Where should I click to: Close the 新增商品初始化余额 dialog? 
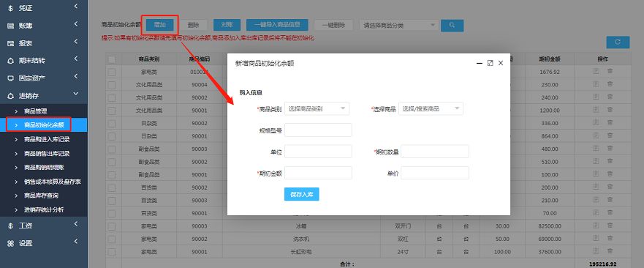(501, 63)
